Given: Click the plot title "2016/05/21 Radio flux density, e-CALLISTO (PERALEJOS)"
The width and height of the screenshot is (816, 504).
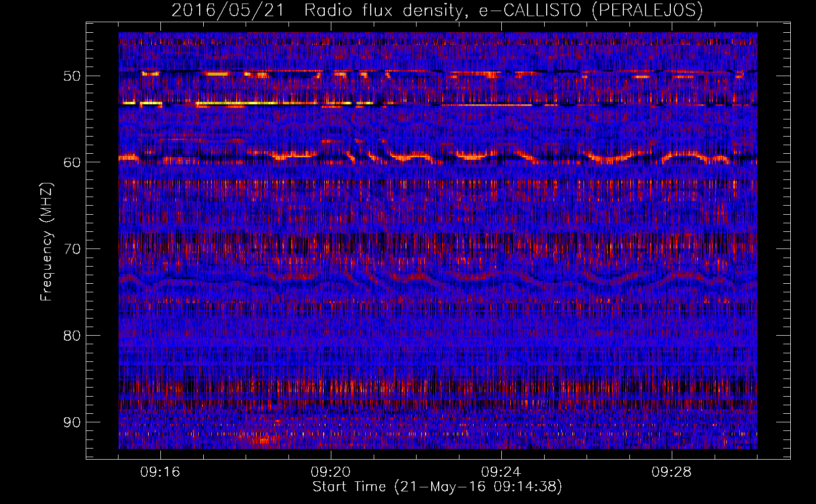Looking at the screenshot, I should pyautogui.click(x=437, y=10).
